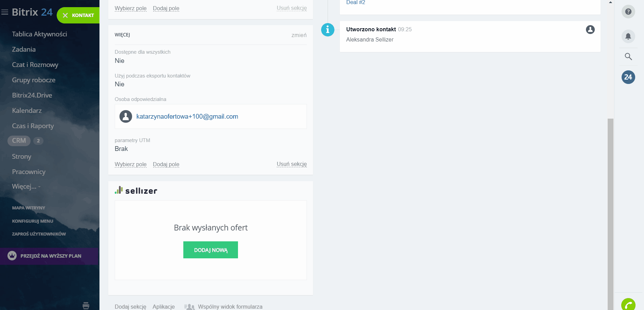Image resolution: width=644 pixels, height=310 pixels.
Task: Click the green phone call icon
Action: (628, 305)
